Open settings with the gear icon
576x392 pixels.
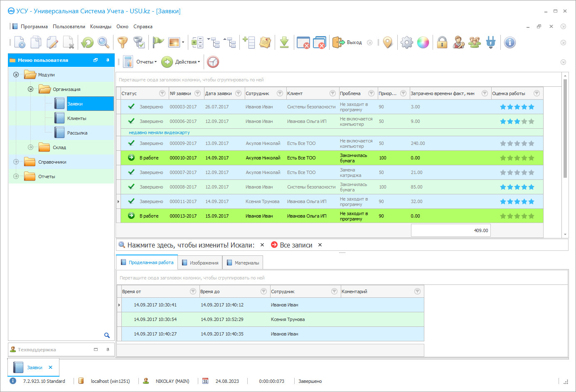pos(407,42)
